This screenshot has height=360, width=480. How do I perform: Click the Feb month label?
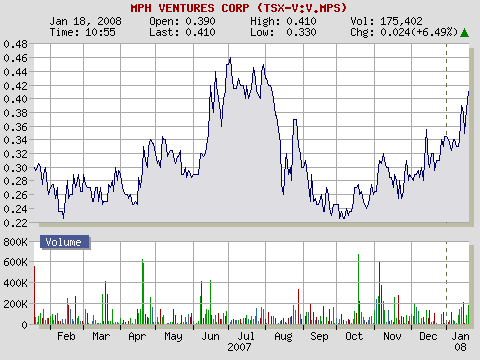click(66, 336)
